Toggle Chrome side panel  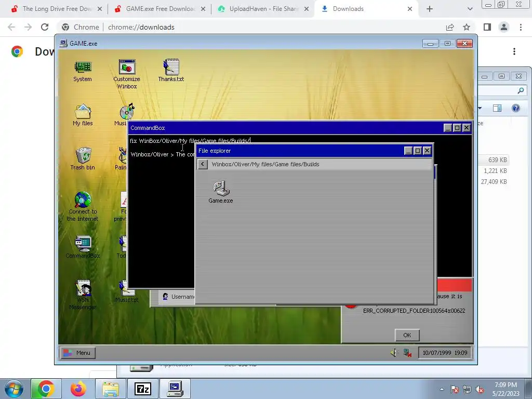pyautogui.click(x=487, y=27)
